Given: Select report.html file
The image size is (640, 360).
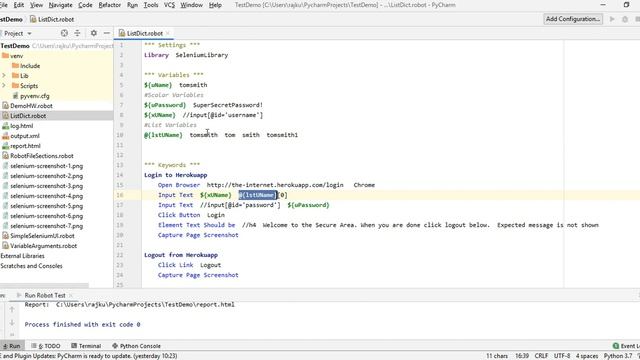Looking at the screenshot, I should (x=22, y=146).
